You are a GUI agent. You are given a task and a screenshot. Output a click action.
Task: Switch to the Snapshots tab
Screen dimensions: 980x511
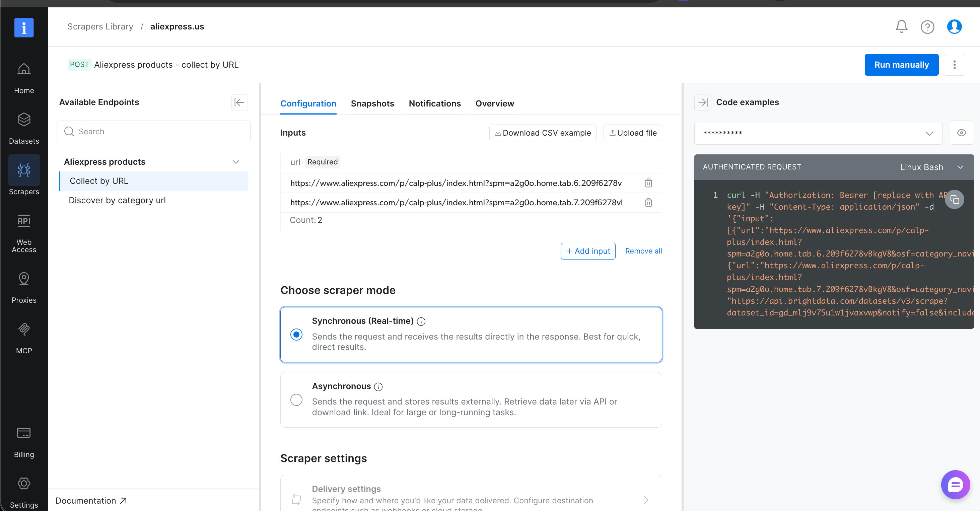click(372, 103)
